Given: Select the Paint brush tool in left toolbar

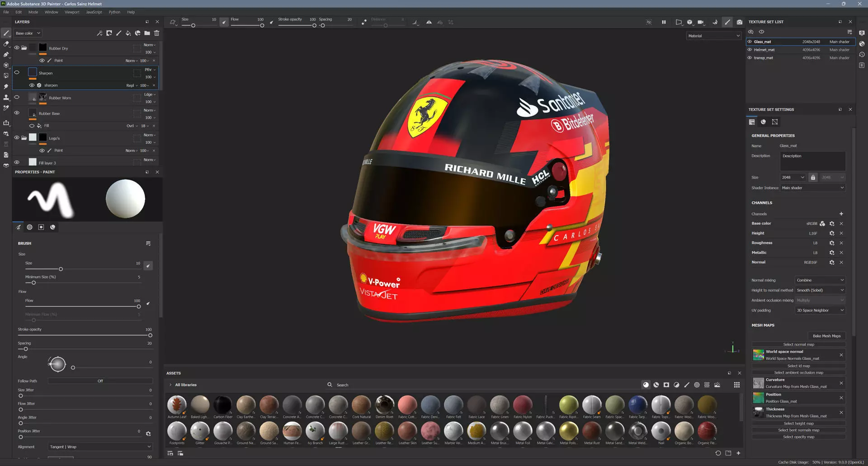Looking at the screenshot, I should [6, 33].
